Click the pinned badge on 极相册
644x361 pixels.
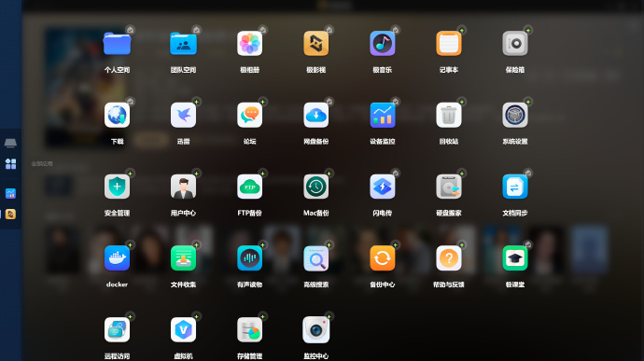(263, 30)
